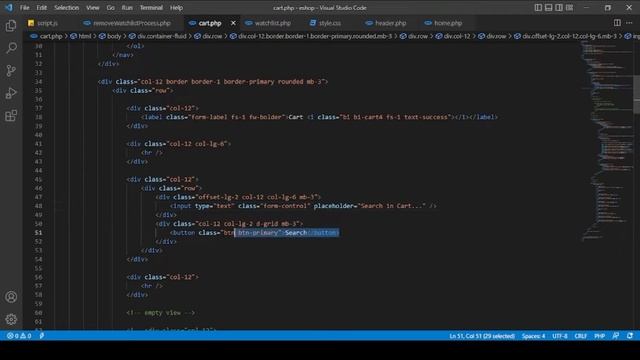Switch to the watchlist.php tab
The width and height of the screenshot is (640, 360).
(x=272, y=23)
